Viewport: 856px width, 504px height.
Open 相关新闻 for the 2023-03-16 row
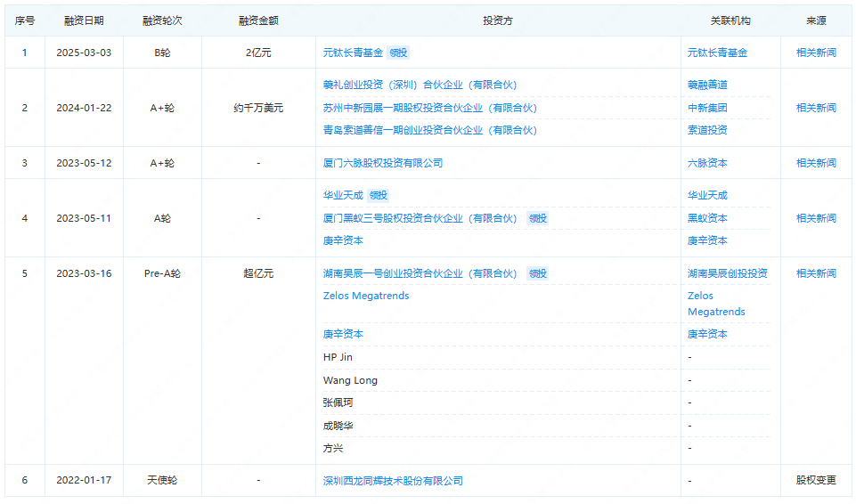click(x=816, y=273)
